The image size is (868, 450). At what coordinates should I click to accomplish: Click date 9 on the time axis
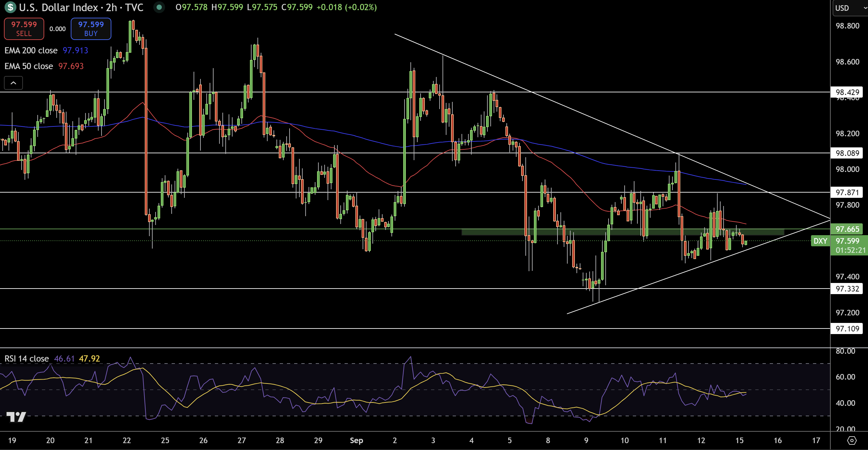coord(586,440)
